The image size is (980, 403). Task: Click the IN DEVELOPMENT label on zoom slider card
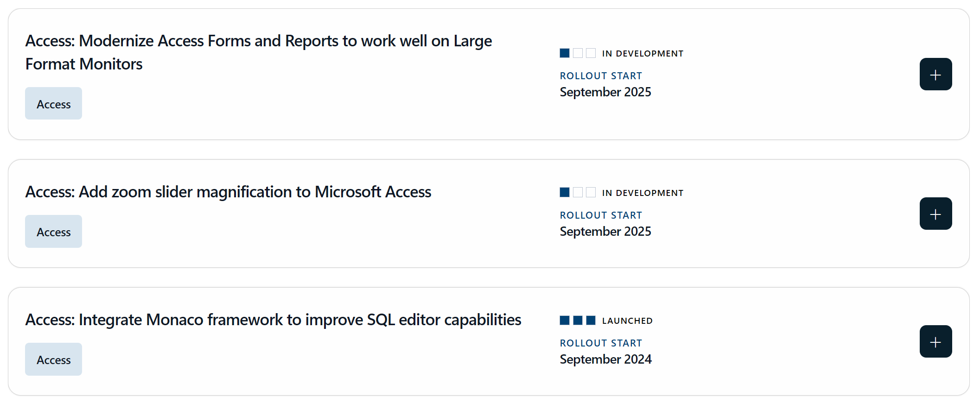click(x=643, y=193)
